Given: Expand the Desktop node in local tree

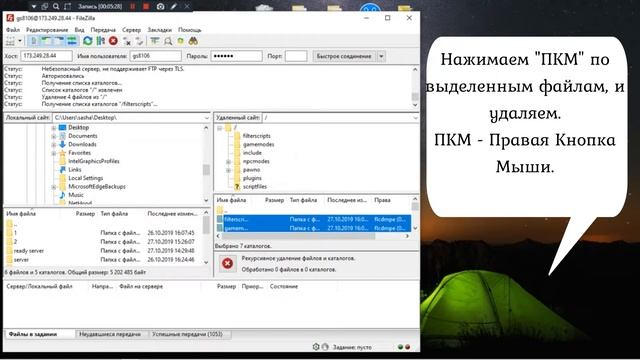Looking at the screenshot, I should (x=53, y=128).
